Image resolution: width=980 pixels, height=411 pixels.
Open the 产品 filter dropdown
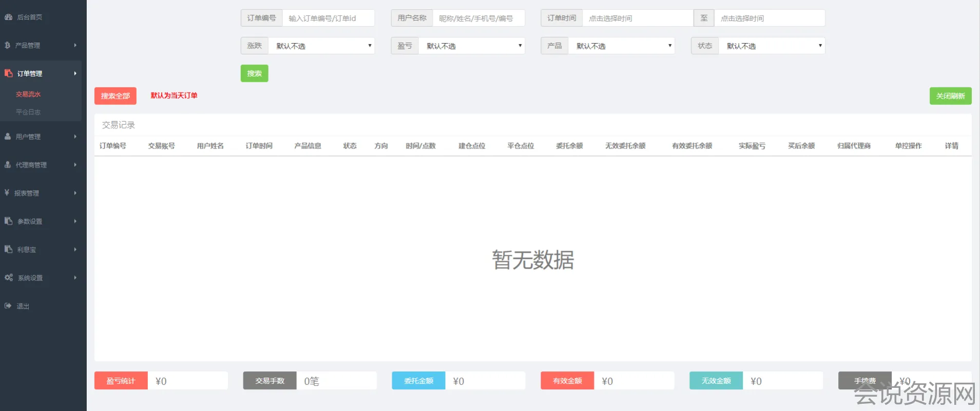tap(621, 46)
